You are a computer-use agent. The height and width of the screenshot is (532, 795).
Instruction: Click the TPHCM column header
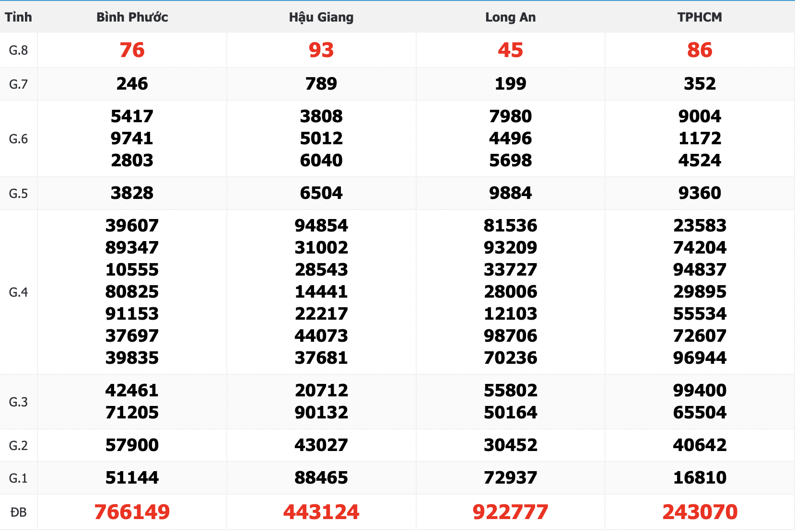(x=700, y=17)
